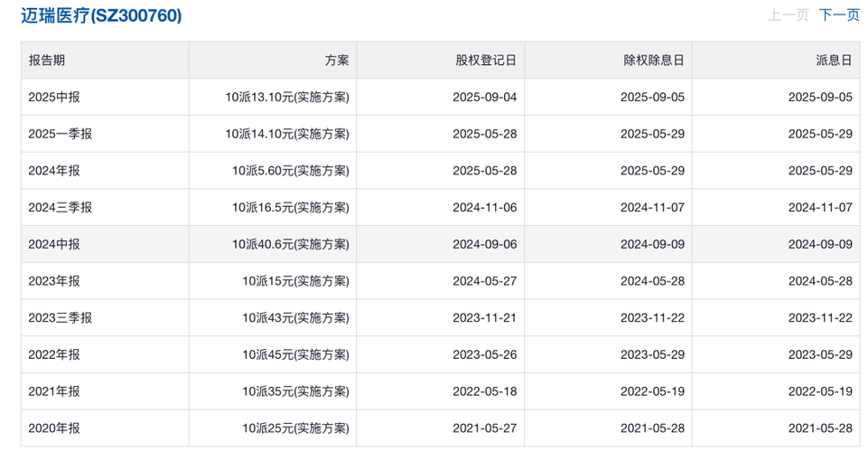Image resolution: width=868 pixels, height=452 pixels.
Task: Select the 2025一季报 report period cell
Action: pyautogui.click(x=61, y=134)
